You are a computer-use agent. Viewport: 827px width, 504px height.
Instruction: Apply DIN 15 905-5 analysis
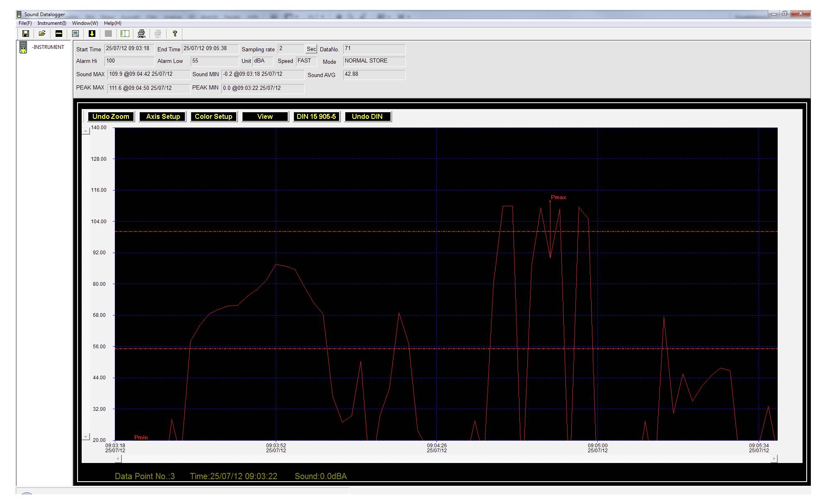pos(316,116)
